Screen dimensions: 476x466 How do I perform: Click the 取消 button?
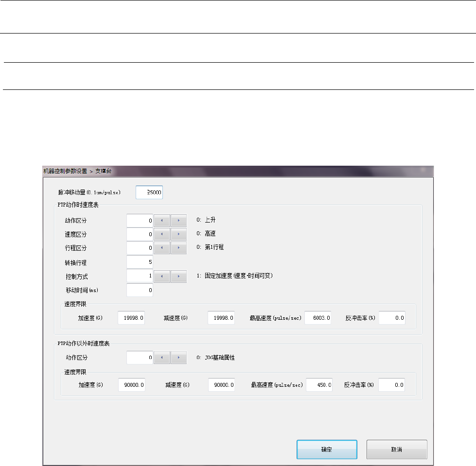pos(397,449)
